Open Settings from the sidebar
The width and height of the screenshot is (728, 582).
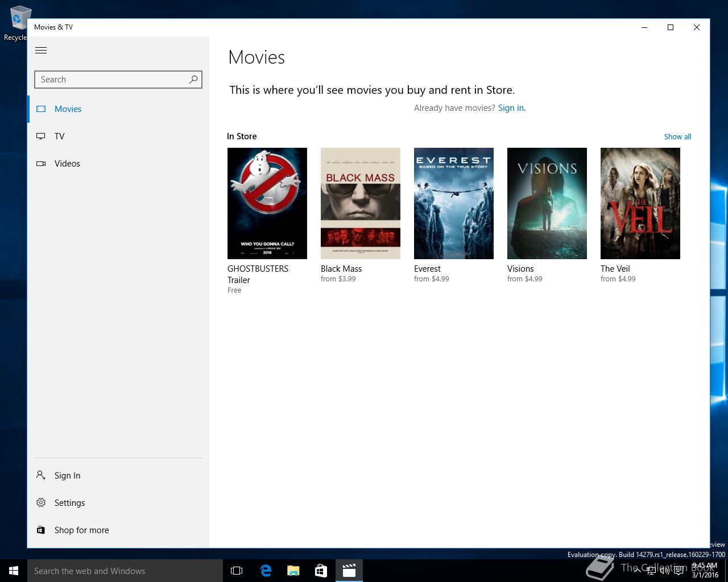pos(118,503)
